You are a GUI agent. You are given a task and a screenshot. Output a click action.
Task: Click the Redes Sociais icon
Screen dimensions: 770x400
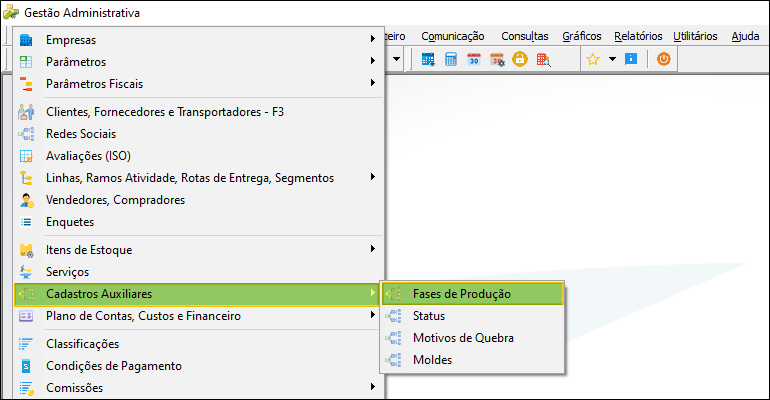[26, 133]
